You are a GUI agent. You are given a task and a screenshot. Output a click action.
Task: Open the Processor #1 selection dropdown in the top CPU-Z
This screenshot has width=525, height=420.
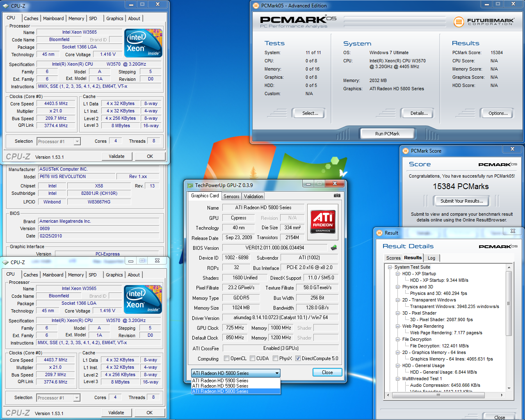(59, 142)
